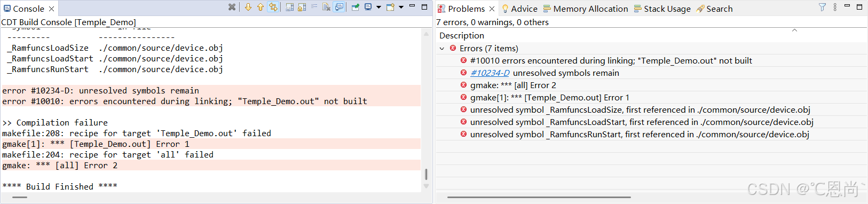Click console line 'error #10234-D: unresolved symbols remain'
Screen dimensions: 868x204
point(100,91)
